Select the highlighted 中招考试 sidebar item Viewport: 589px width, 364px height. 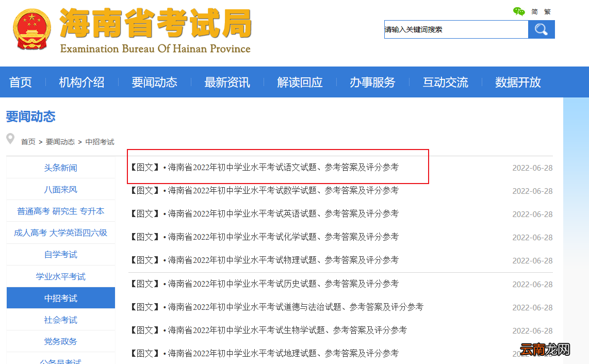tap(61, 298)
